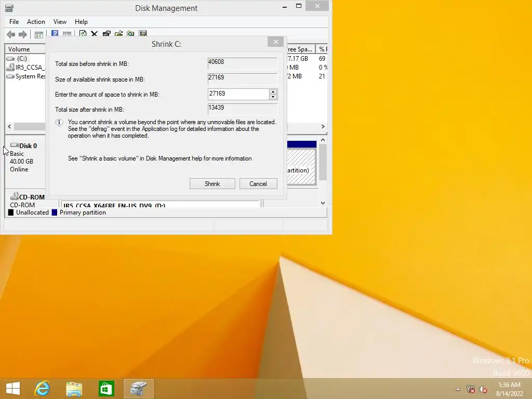The width and height of the screenshot is (532, 399).
Task: Click the Delete (X) toolbar icon
Action: [95, 34]
